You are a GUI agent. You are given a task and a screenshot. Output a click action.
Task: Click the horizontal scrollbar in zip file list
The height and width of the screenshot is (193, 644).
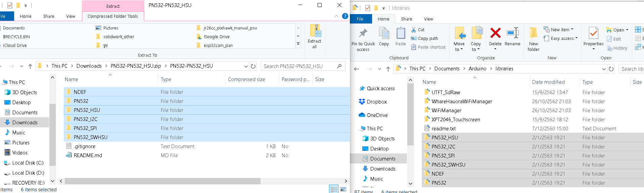point(163,181)
